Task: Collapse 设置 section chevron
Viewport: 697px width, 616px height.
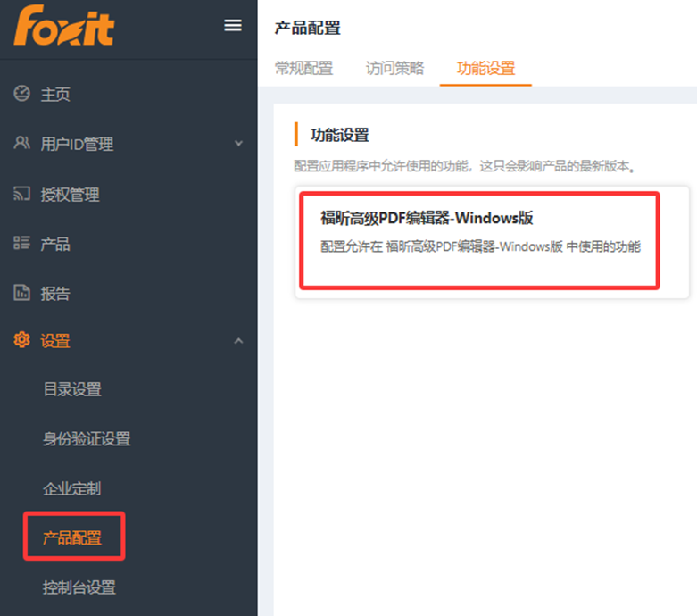Action: [x=238, y=341]
